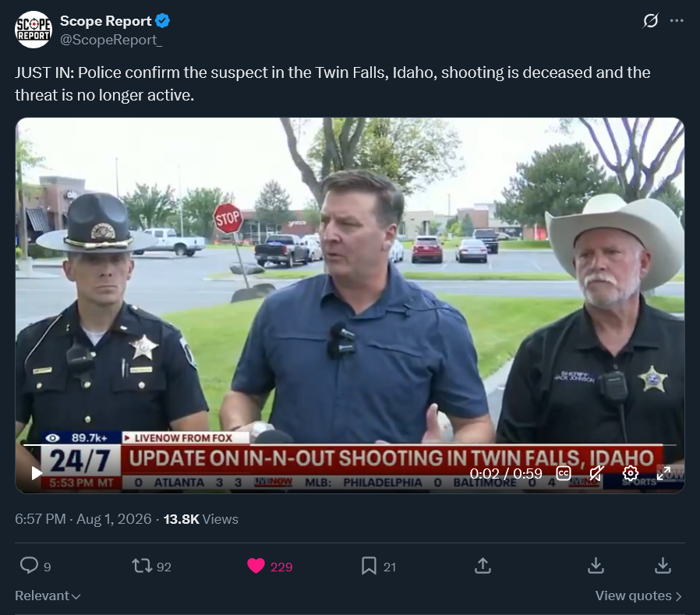Seek on the video progress bar
This screenshot has height=615, width=700.
pos(349,445)
